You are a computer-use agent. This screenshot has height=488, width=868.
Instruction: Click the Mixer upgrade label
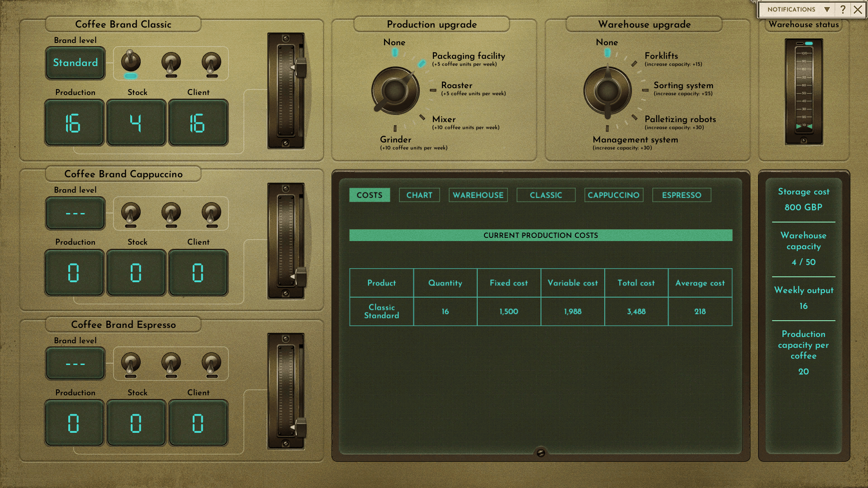pos(443,119)
